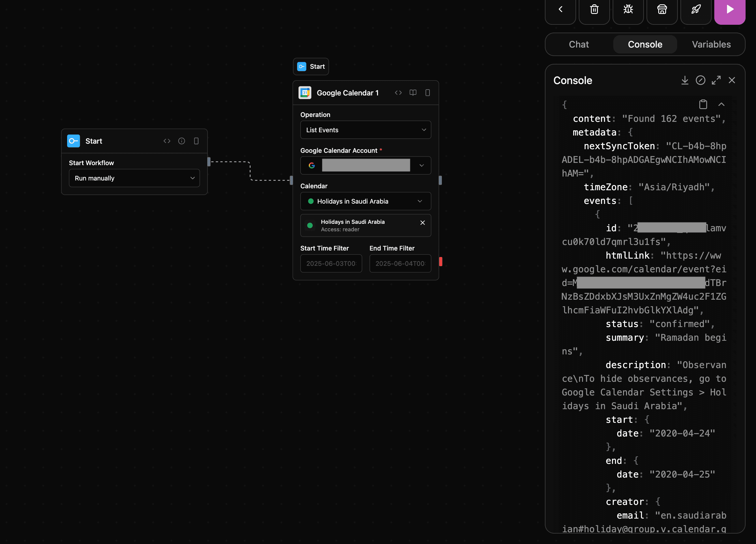Image resolution: width=756 pixels, height=544 pixels.
Task: Download the console output
Action: pyautogui.click(x=685, y=80)
